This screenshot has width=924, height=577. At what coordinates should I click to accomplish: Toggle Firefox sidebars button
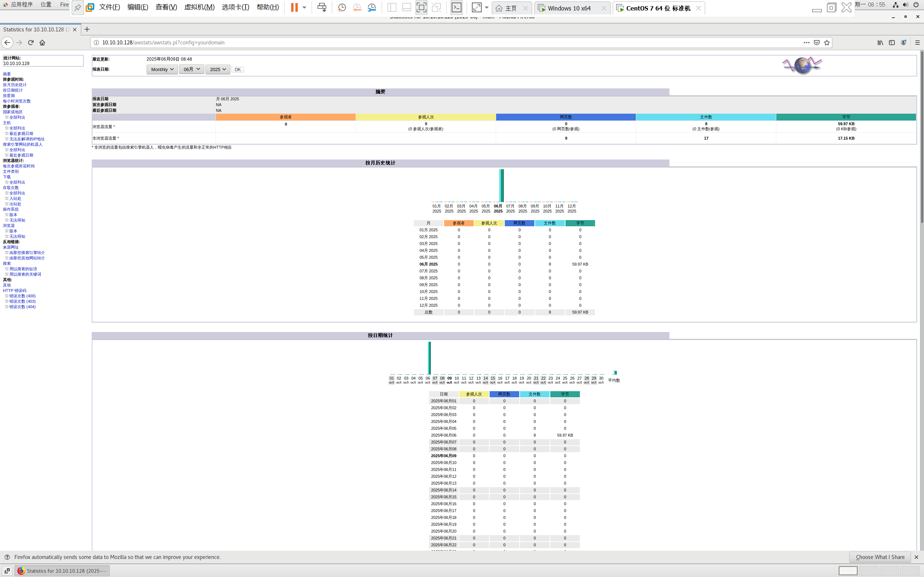coord(892,43)
